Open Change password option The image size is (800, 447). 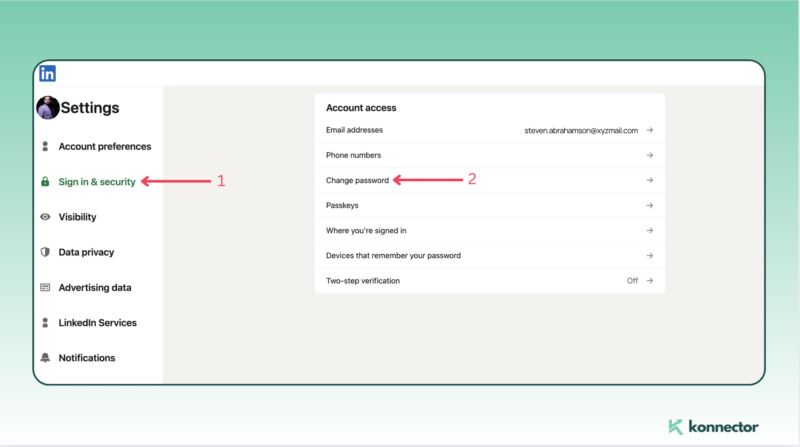point(358,180)
